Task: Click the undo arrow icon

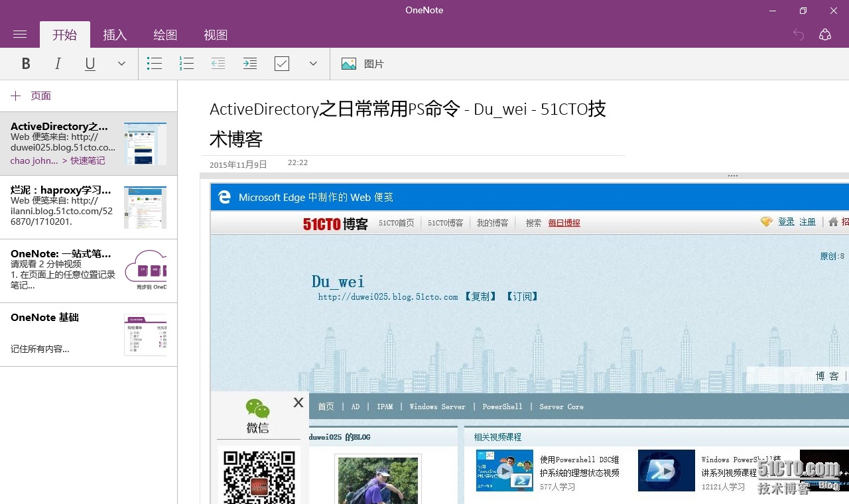Action: click(799, 34)
